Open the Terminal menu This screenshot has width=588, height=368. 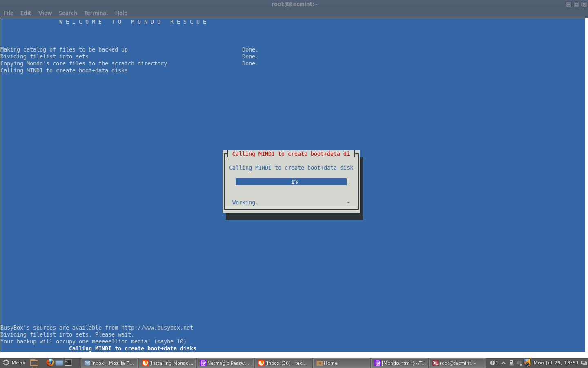coord(96,13)
